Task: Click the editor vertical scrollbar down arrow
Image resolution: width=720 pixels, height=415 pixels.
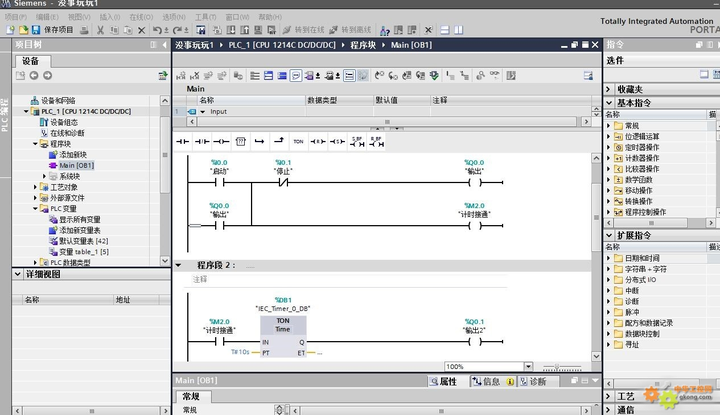Action: 596,356
